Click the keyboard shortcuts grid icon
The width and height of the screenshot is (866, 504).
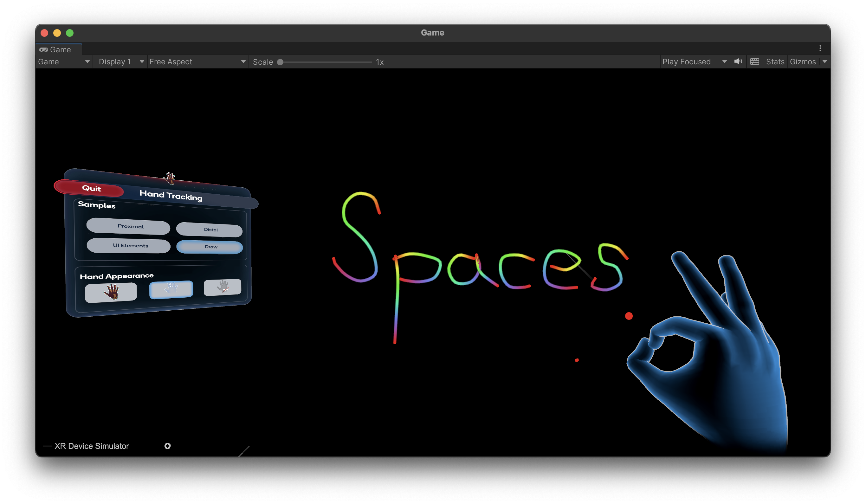755,61
